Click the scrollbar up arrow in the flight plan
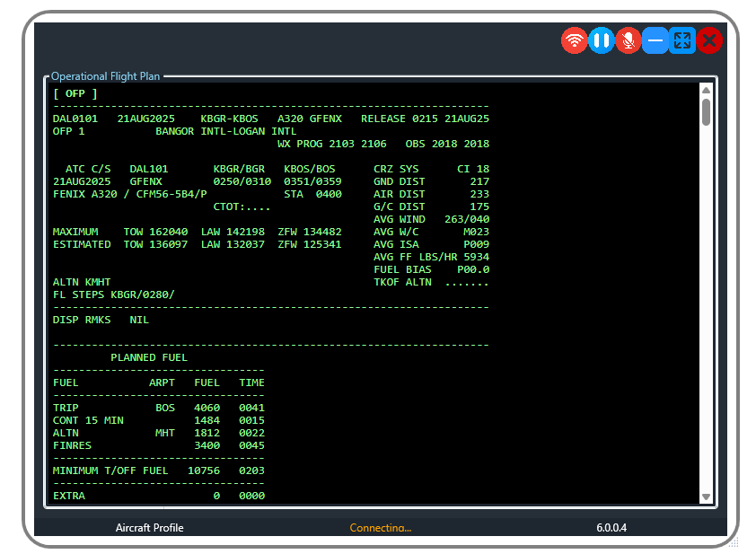Viewport: 756px width, 554px height. click(x=706, y=90)
